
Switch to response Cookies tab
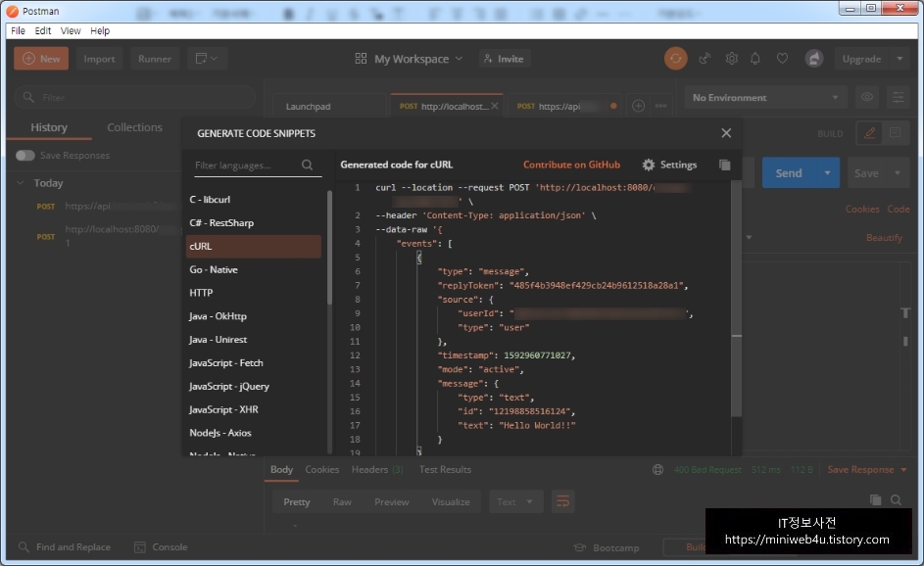[x=321, y=469]
